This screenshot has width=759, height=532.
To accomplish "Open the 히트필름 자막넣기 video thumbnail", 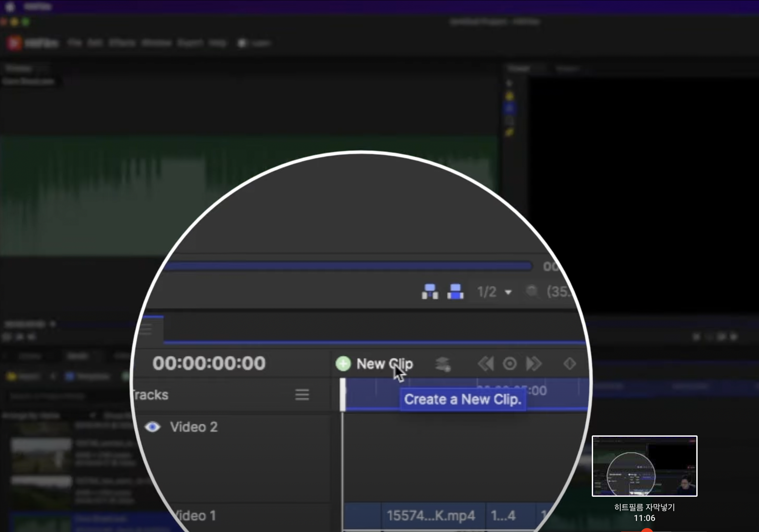I will pyautogui.click(x=644, y=466).
